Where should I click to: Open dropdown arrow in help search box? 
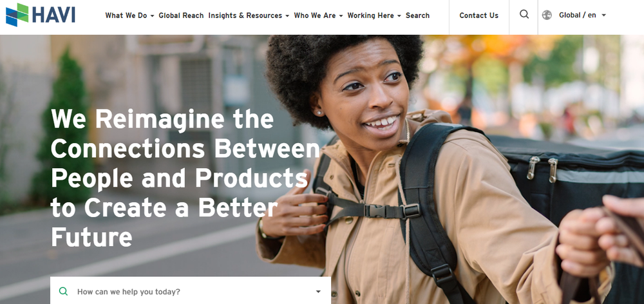[x=318, y=292]
